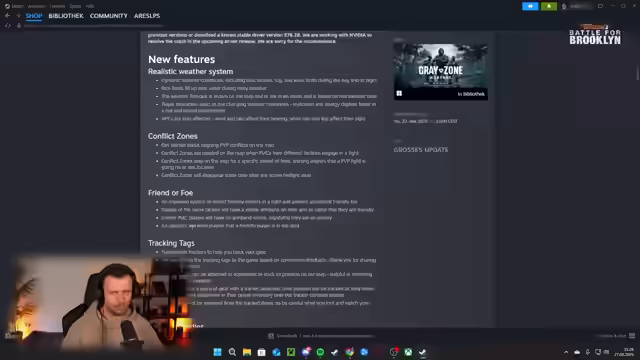Viewport: 640px width, 360px height.
Task: Go forward with the Steam forward arrow
Action: pos(18,16)
